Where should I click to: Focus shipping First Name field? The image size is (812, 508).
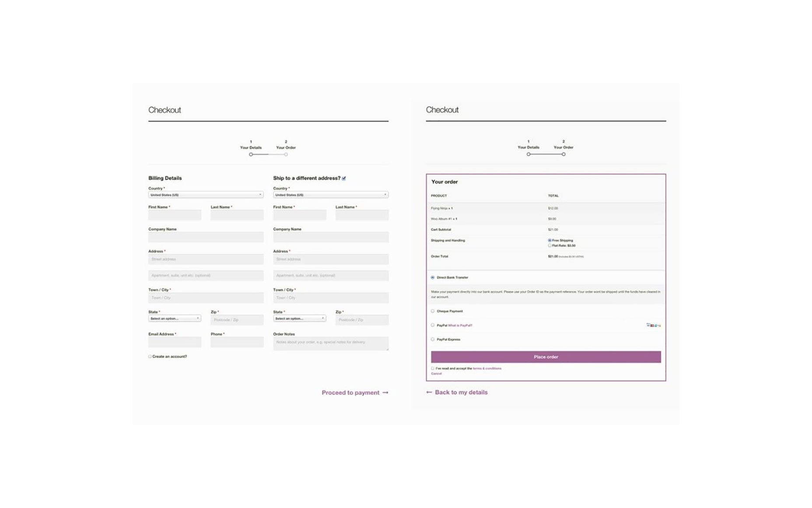tap(299, 215)
